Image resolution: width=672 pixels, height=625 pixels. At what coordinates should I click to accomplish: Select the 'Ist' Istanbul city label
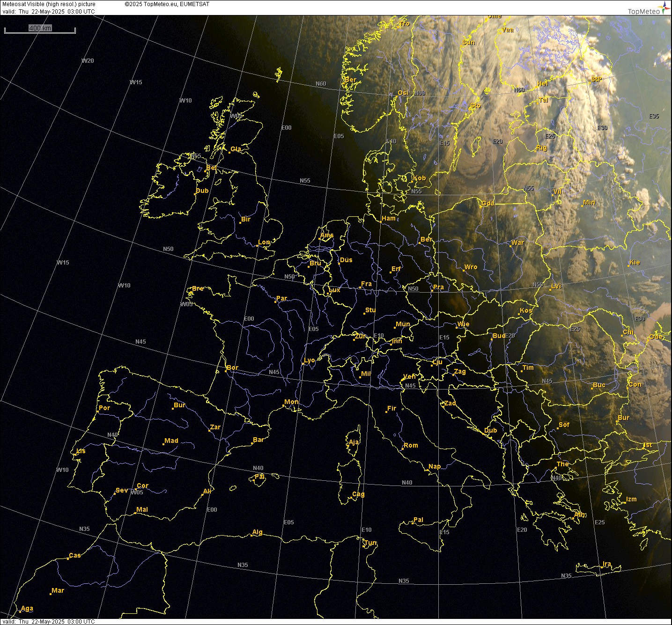[648, 445]
